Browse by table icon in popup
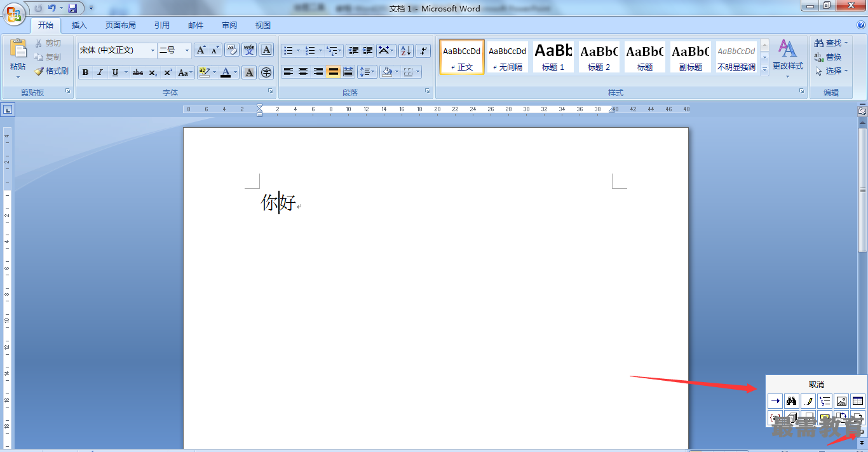The height and width of the screenshot is (452, 868). [858, 401]
